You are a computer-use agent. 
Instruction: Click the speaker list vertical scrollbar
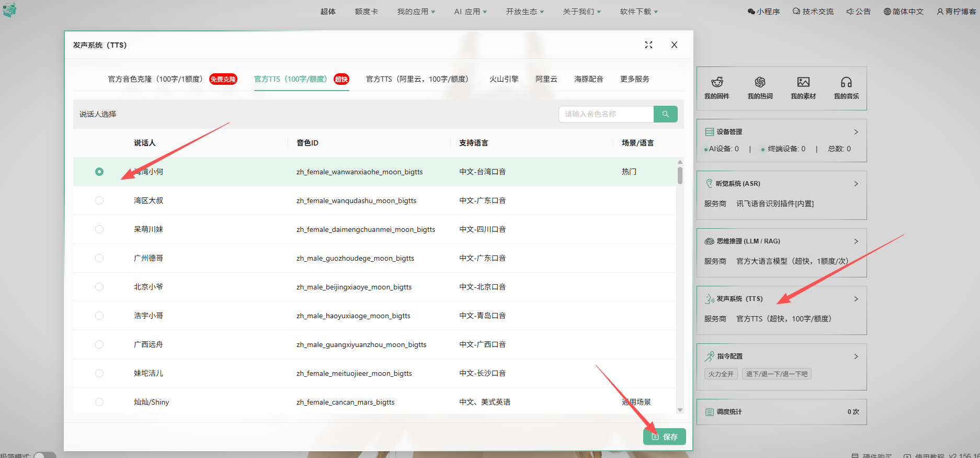pyautogui.click(x=680, y=176)
